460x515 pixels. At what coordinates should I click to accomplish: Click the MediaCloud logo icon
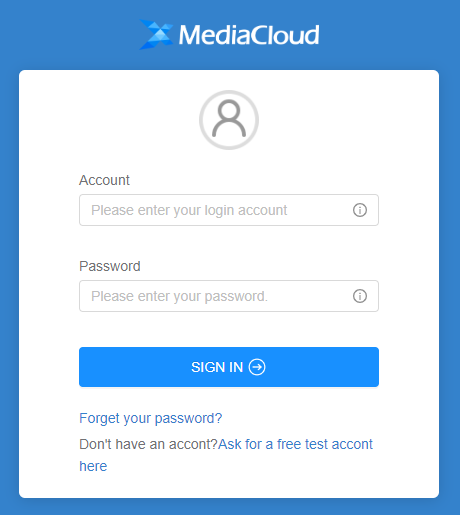(156, 34)
